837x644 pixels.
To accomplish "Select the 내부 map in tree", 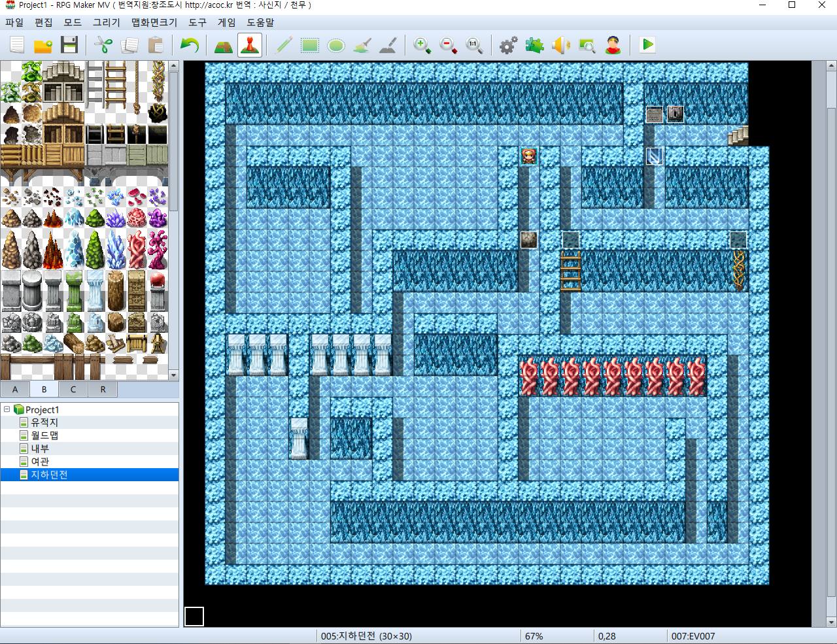I will [x=40, y=449].
